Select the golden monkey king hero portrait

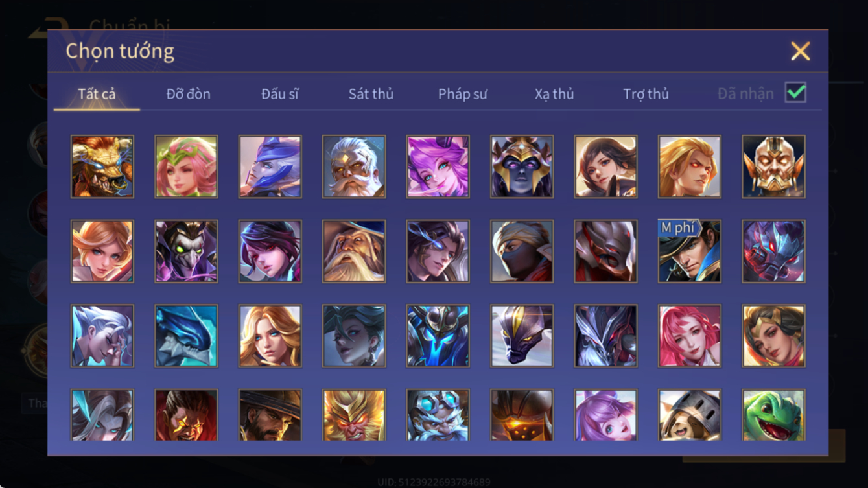pos(354,415)
